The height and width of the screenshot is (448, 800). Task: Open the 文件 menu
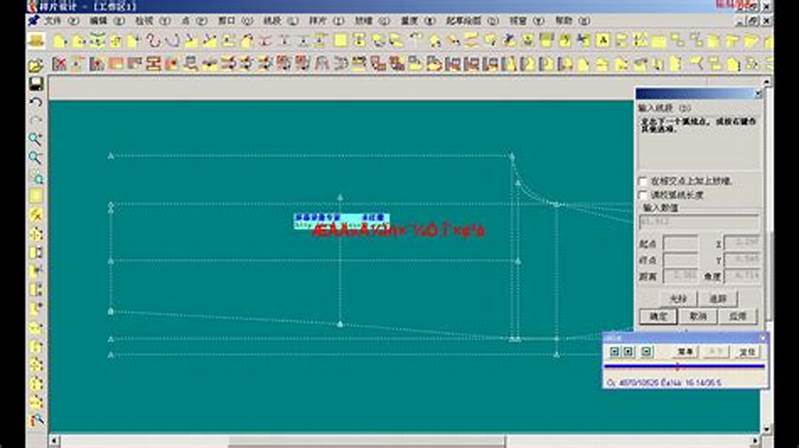pos(61,21)
